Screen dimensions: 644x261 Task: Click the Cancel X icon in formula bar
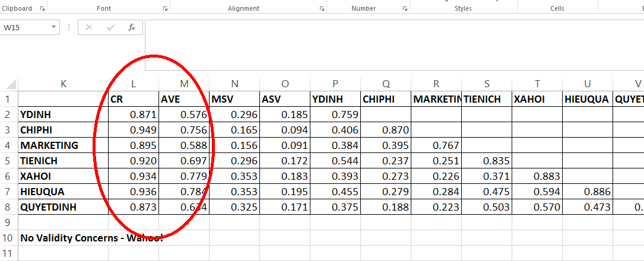(89, 27)
